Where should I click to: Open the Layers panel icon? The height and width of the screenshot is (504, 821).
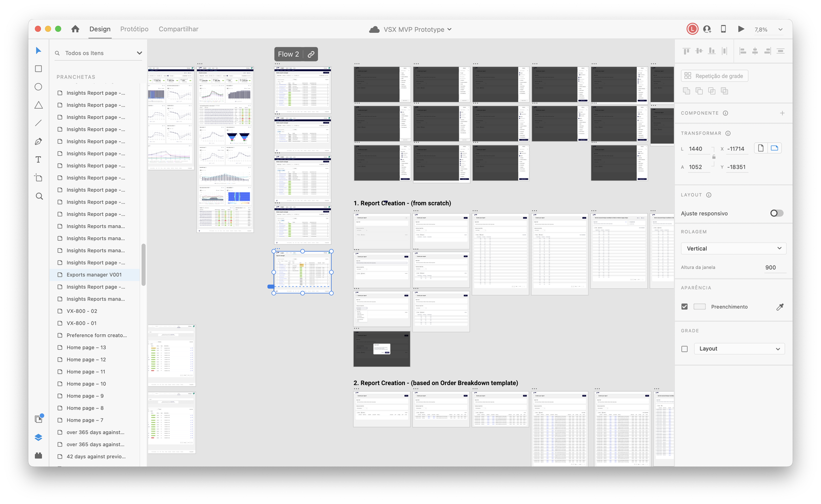[x=38, y=437]
